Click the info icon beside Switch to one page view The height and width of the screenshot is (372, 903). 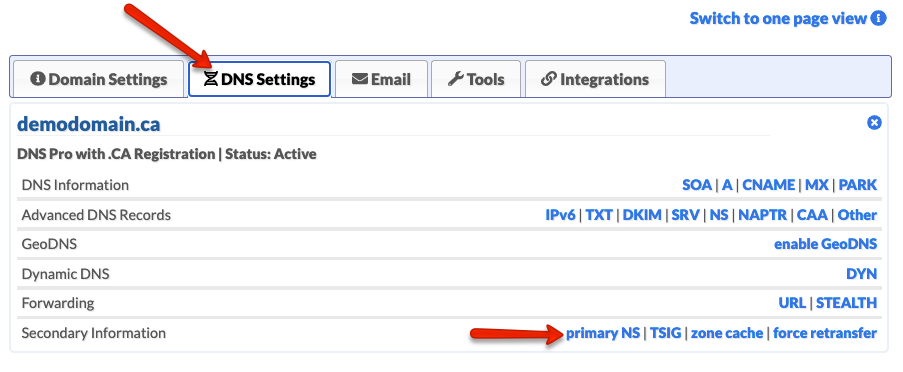[x=879, y=18]
